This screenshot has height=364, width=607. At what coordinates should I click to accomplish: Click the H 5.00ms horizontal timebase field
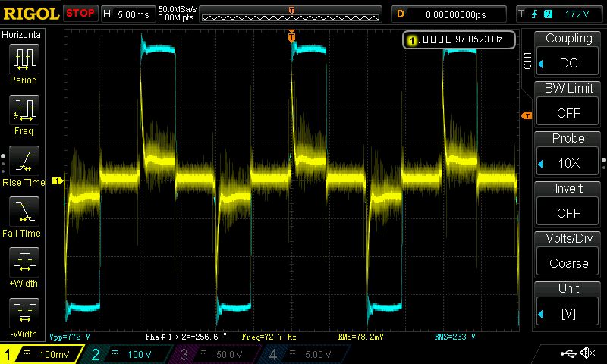click(x=127, y=14)
